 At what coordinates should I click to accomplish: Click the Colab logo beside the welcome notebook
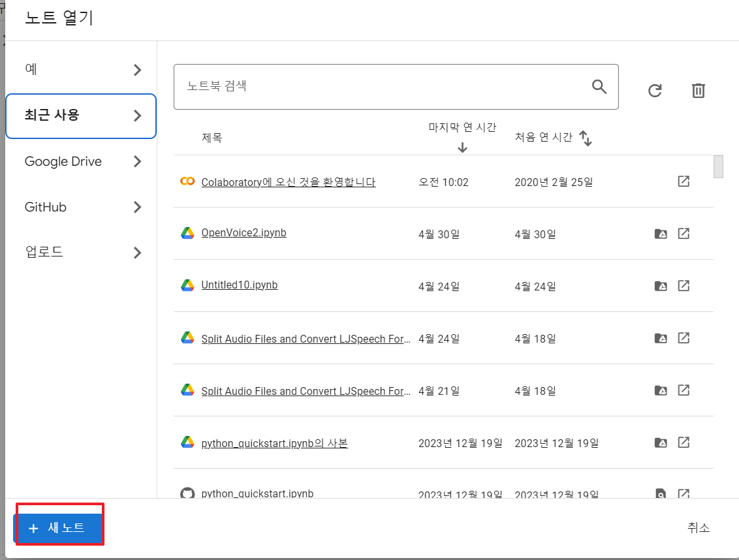point(187,181)
